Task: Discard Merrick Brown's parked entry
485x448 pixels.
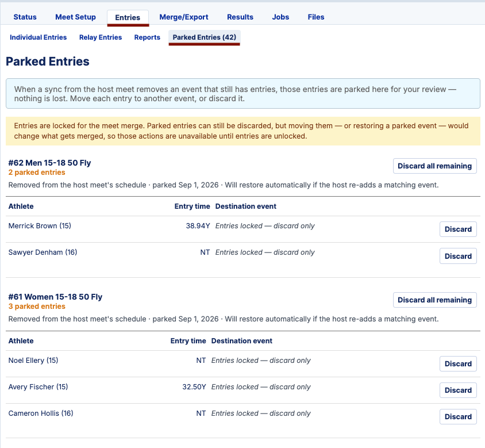Action: pos(458,229)
